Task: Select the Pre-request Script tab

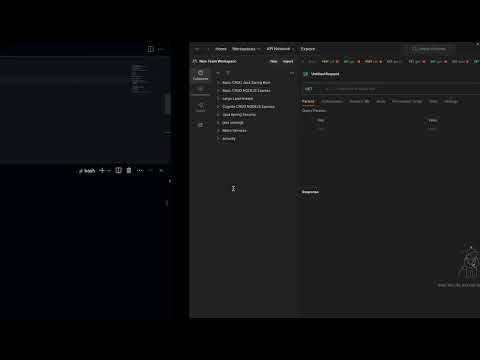Action: pos(407,101)
